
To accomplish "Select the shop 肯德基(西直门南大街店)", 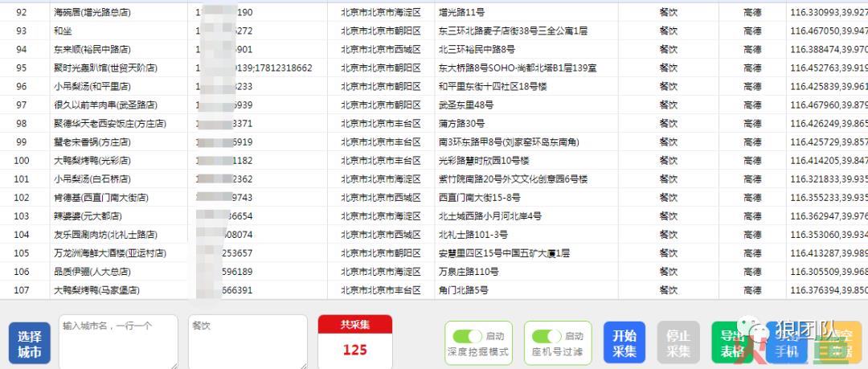I will (x=100, y=198).
